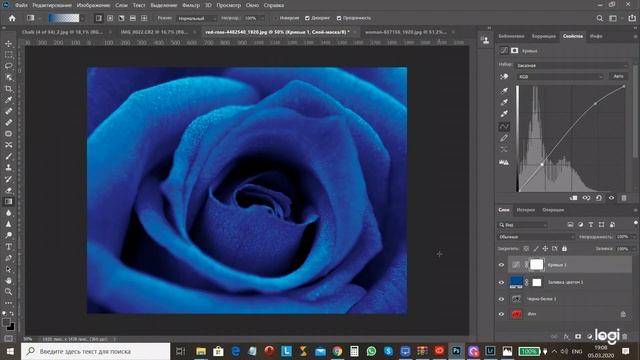Click the blue color fill layer thumbnail
The height and width of the screenshot is (360, 640).
tap(516, 282)
